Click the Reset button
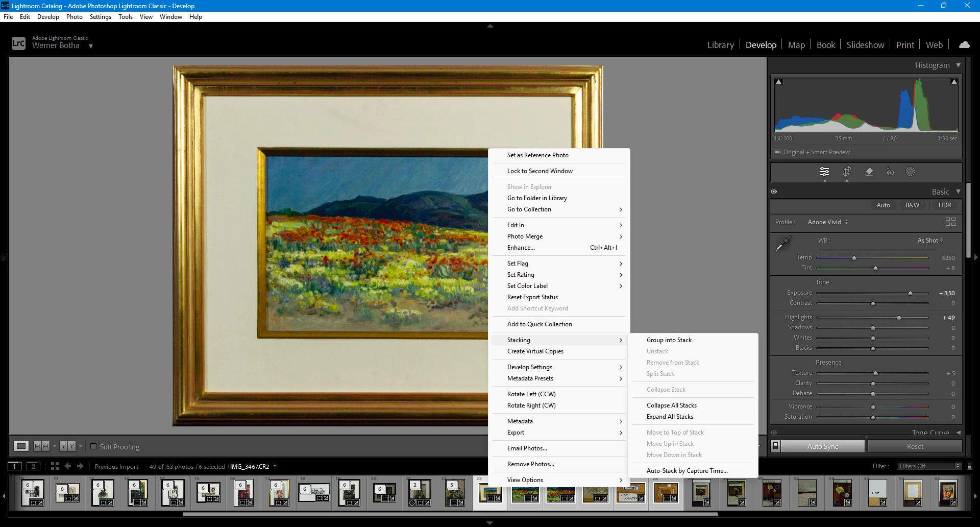Image resolution: width=980 pixels, height=527 pixels. pos(915,446)
